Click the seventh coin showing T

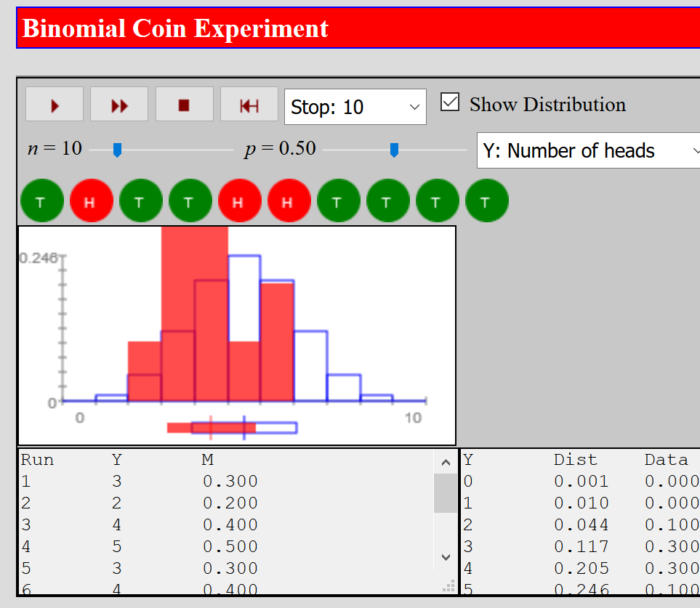click(339, 200)
